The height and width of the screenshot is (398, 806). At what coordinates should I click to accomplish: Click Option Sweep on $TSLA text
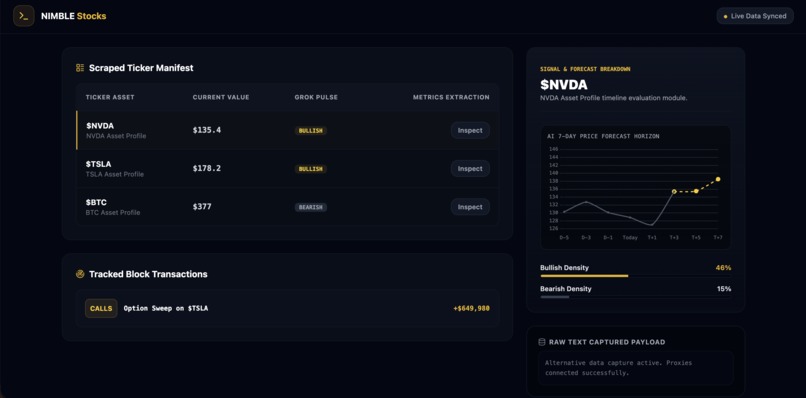[x=166, y=309]
